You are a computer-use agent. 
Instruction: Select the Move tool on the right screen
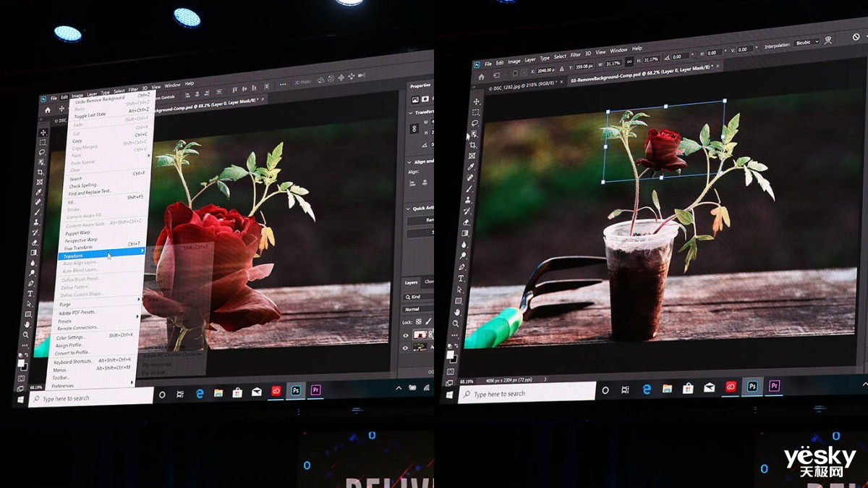[x=477, y=101]
